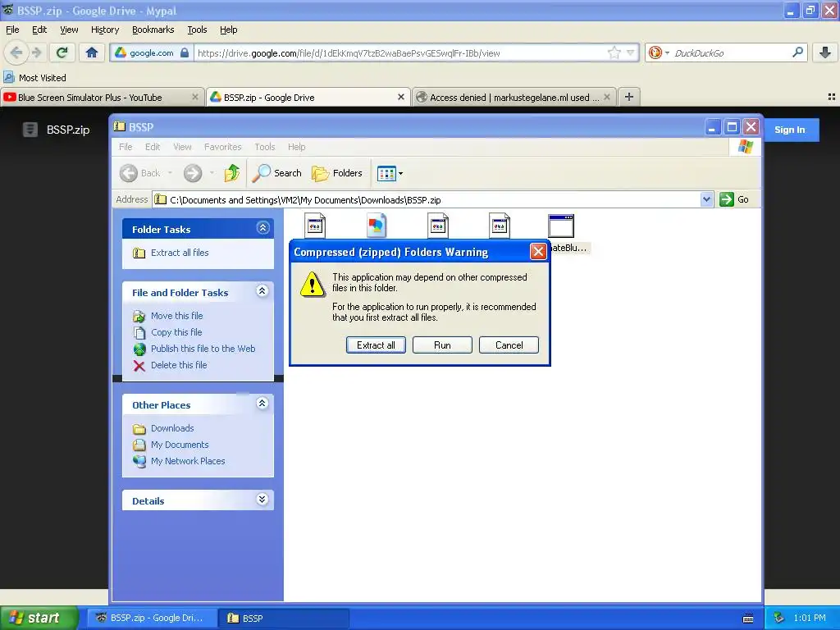840x630 pixels.
Task: Open the BSSP window Help menu
Action: tap(296, 147)
